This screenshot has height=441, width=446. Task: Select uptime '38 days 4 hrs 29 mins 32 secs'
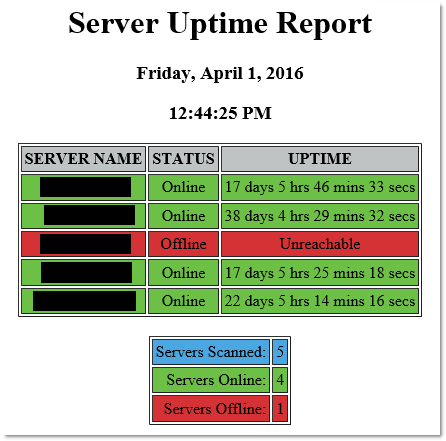click(x=320, y=216)
